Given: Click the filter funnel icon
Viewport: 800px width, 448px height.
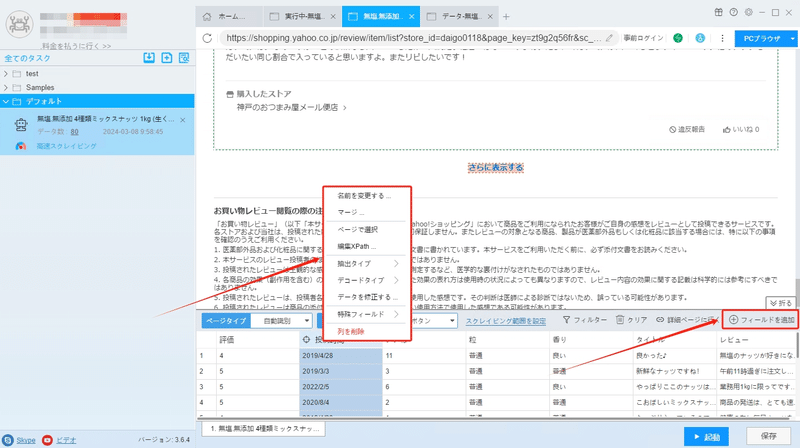Looking at the screenshot, I should coord(566,320).
